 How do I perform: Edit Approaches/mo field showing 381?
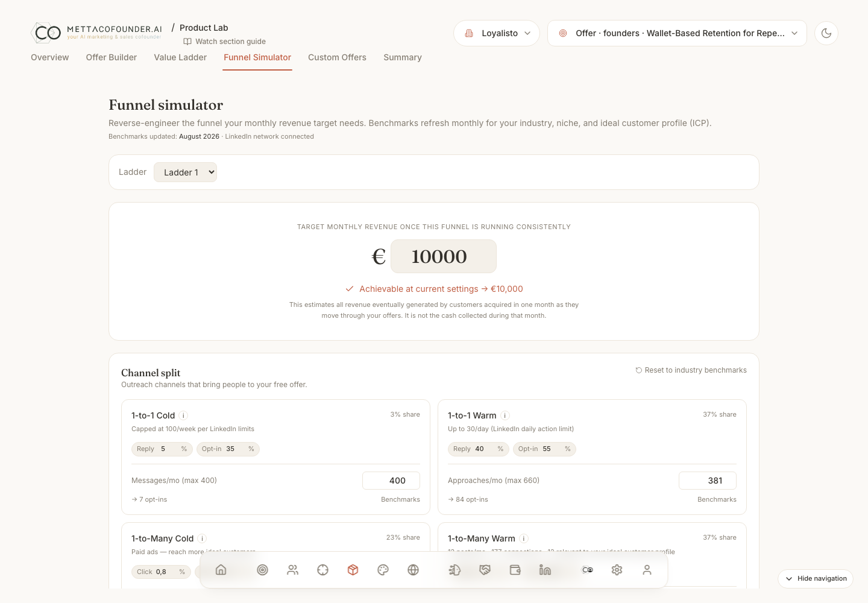coord(708,481)
